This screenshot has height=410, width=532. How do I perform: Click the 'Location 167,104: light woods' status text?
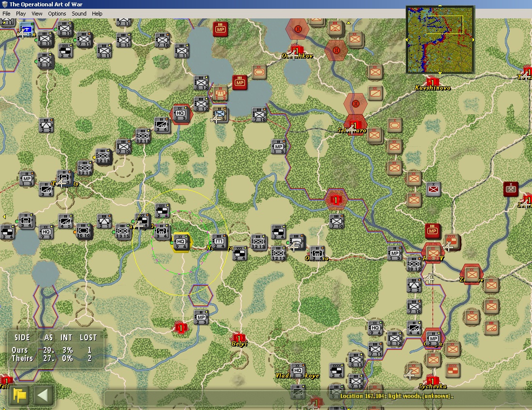point(396,396)
